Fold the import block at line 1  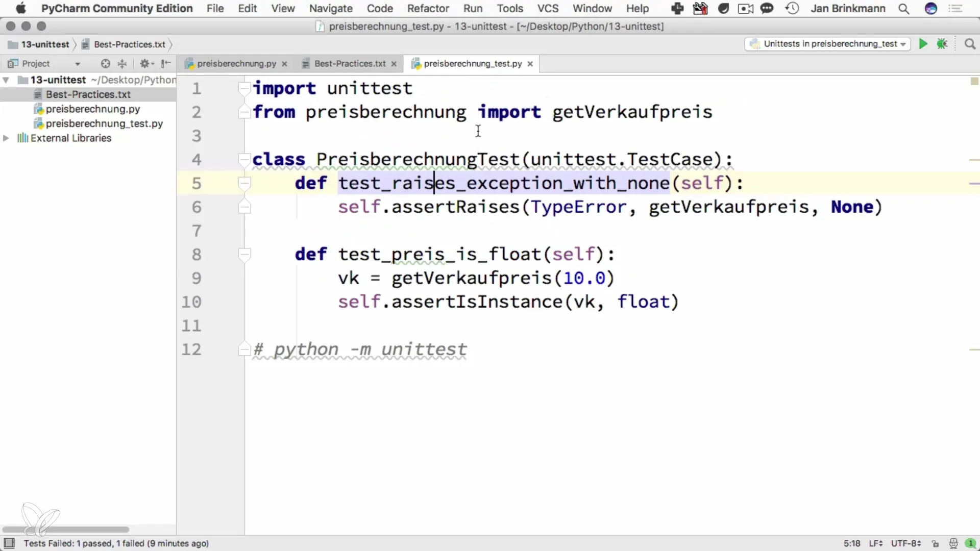(244, 88)
